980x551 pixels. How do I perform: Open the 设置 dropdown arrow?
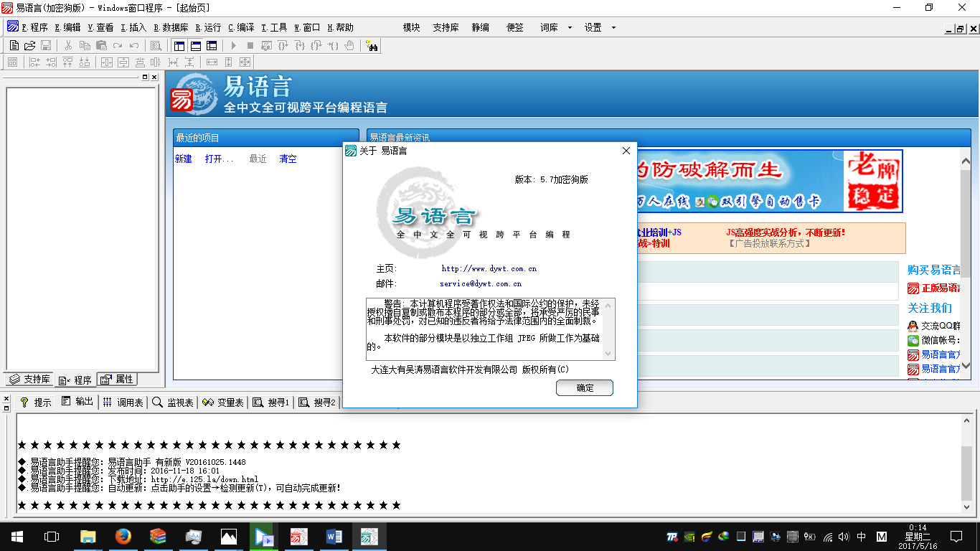point(613,27)
